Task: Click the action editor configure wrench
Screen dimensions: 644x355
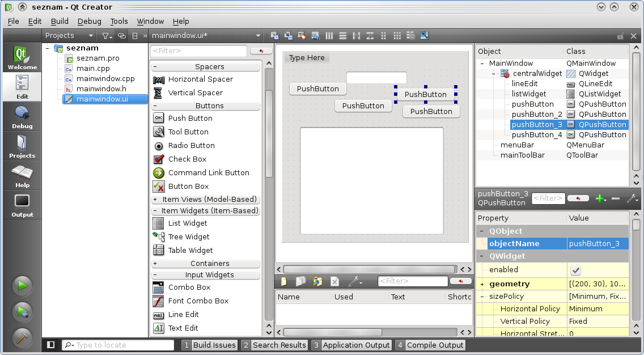Action: [355, 281]
